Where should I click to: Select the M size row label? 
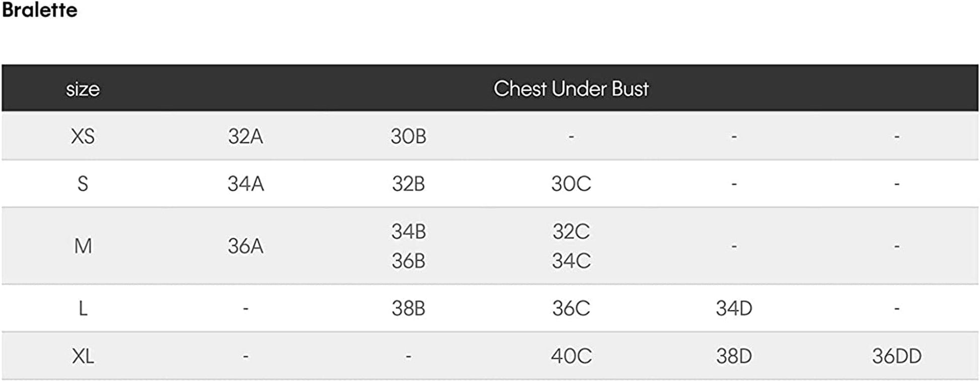point(83,246)
